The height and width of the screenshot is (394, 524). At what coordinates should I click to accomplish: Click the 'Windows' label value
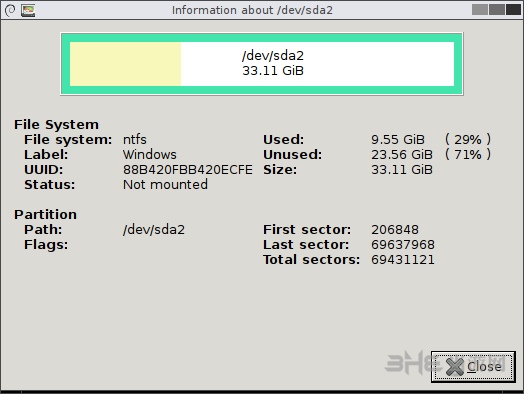(x=150, y=155)
